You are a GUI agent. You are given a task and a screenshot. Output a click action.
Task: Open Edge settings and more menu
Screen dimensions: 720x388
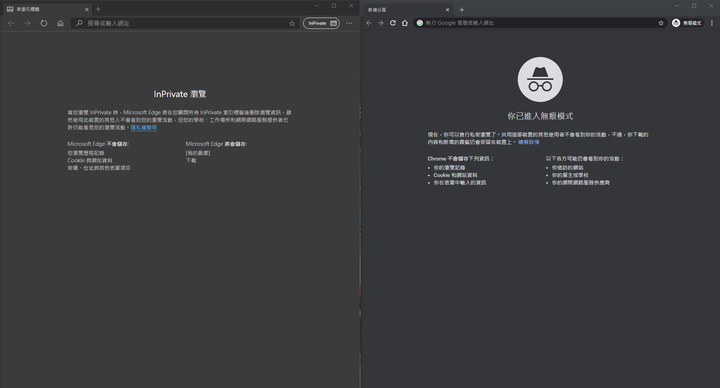pos(349,23)
